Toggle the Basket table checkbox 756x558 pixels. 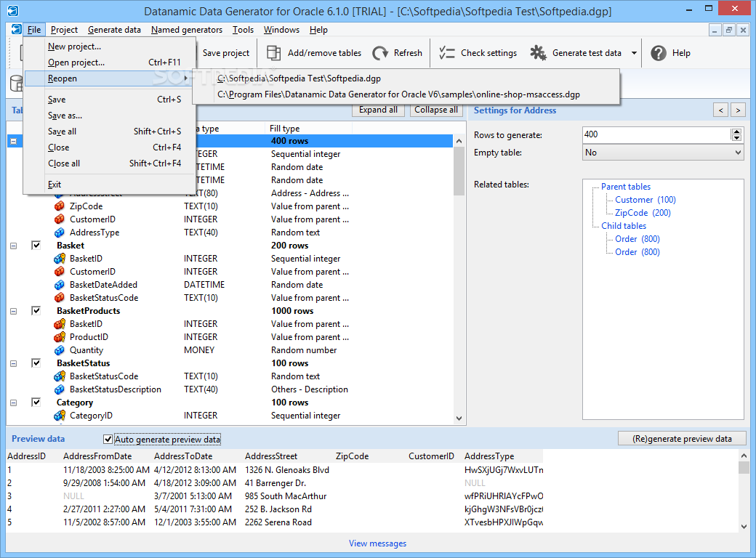36,246
